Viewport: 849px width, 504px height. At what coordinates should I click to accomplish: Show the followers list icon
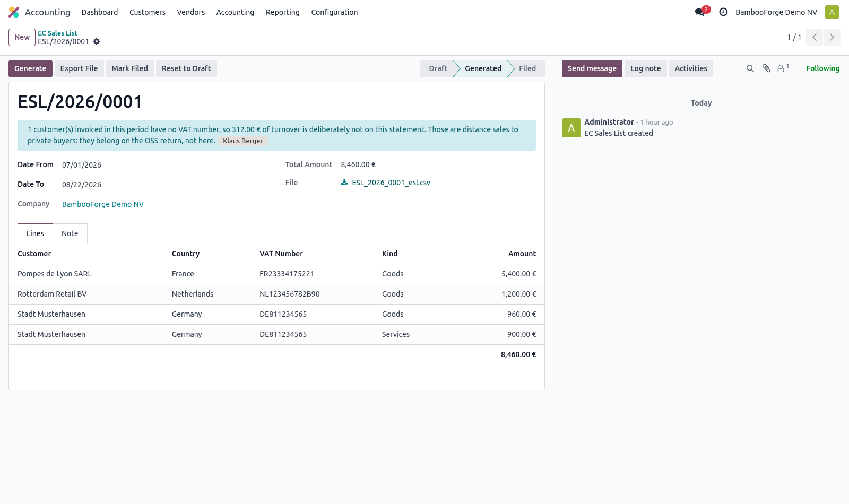pos(783,68)
